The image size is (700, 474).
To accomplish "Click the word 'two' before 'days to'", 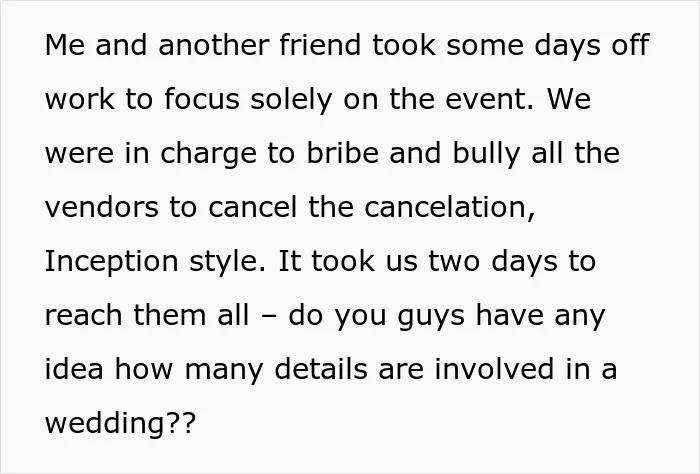I will [454, 262].
